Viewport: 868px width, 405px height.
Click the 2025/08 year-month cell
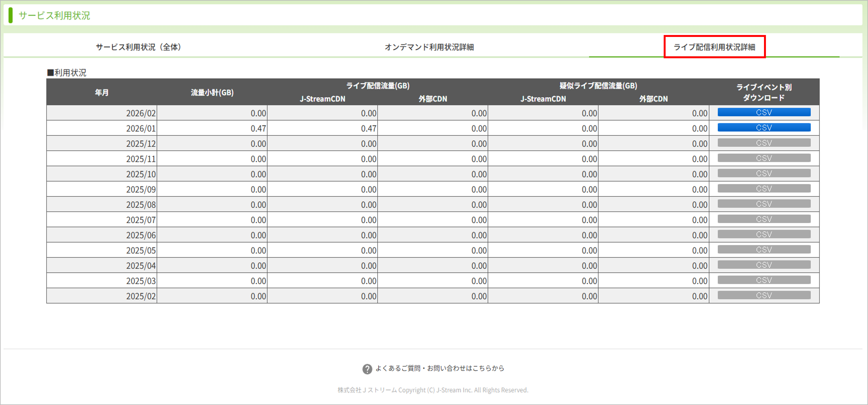pos(102,204)
